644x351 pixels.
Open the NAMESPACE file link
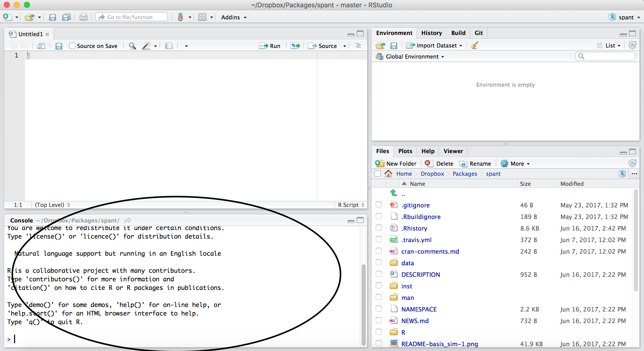tap(419, 309)
